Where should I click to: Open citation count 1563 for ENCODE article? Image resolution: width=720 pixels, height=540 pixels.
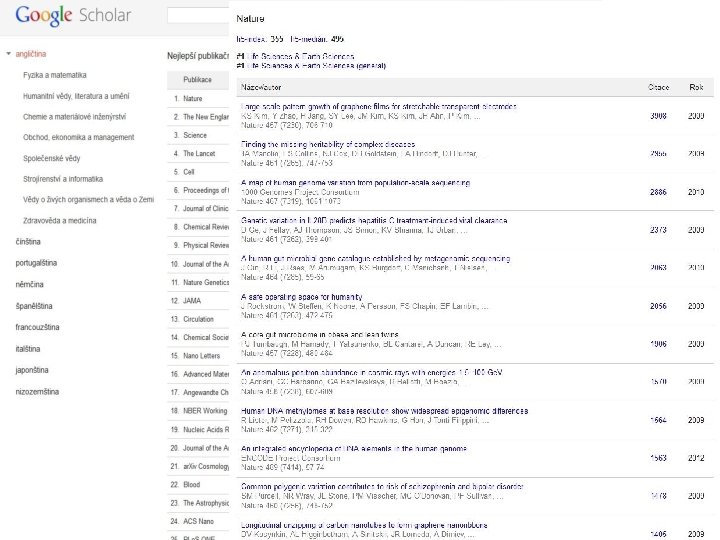pos(658,458)
